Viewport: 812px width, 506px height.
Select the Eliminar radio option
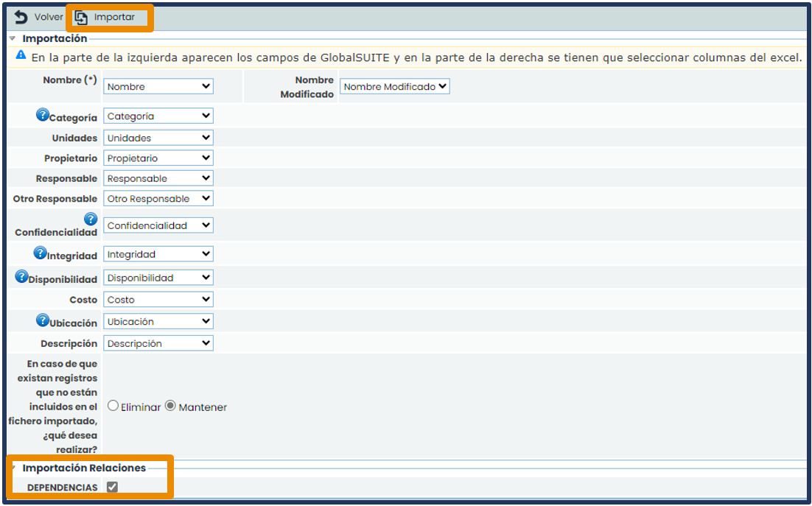coord(113,406)
